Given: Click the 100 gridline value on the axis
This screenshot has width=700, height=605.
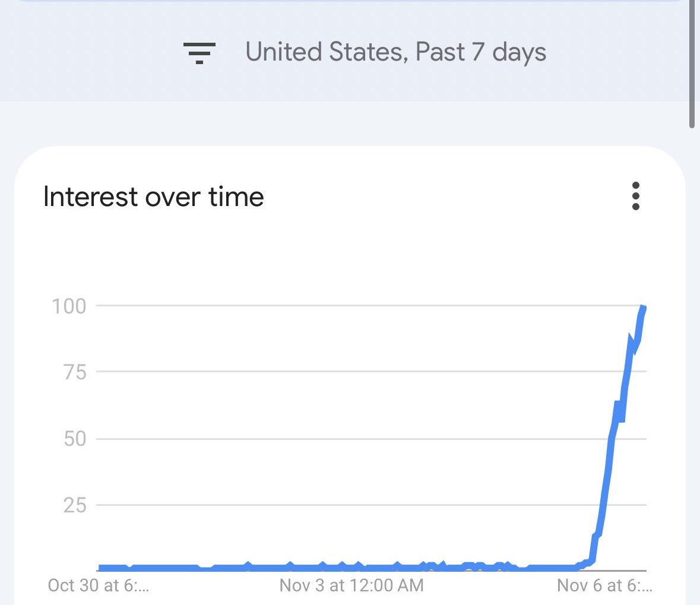Looking at the screenshot, I should [69, 306].
